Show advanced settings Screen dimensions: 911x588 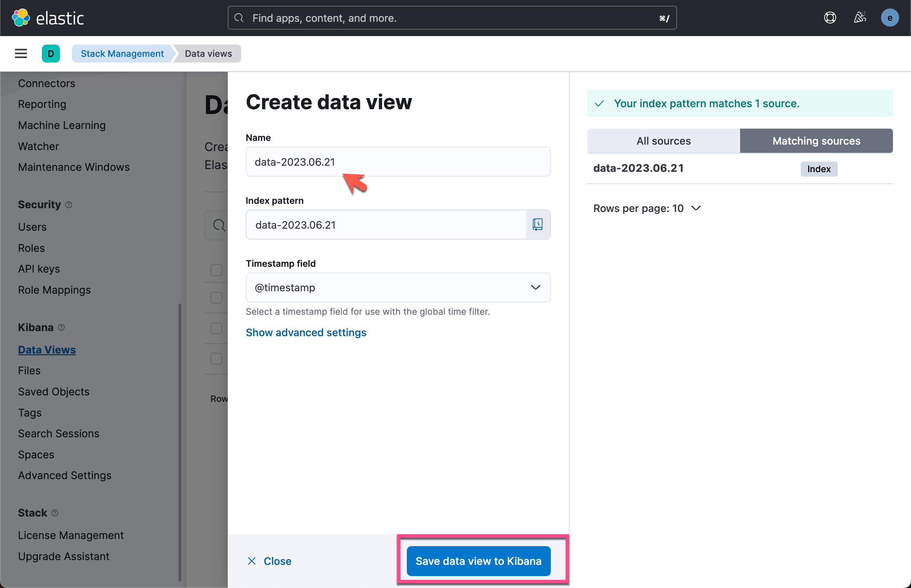click(306, 332)
